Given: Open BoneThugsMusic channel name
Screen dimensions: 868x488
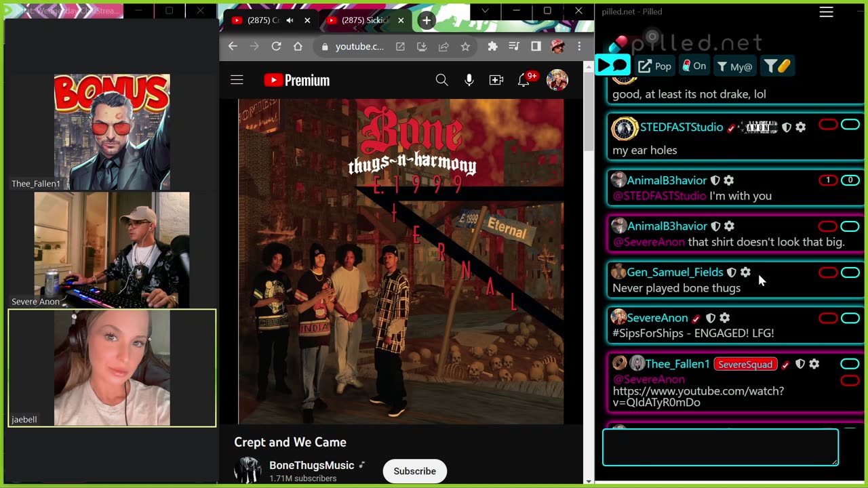Looking at the screenshot, I should pos(311,465).
